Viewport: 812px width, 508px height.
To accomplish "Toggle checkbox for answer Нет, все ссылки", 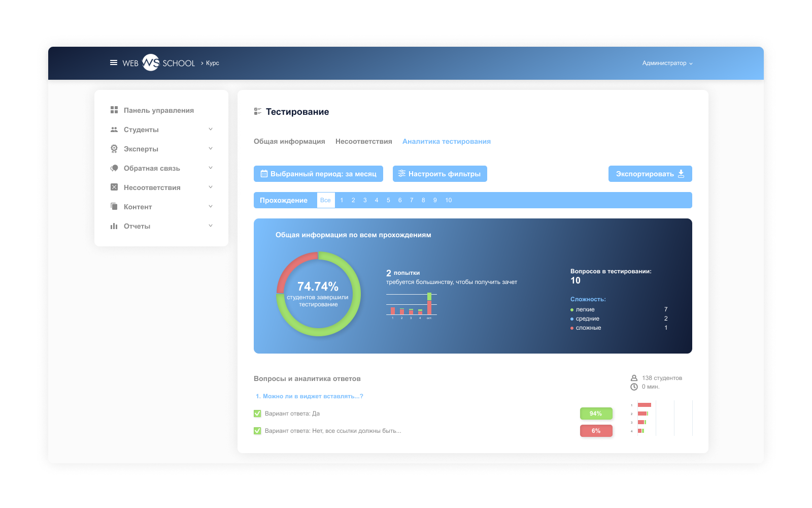I will pyautogui.click(x=257, y=431).
